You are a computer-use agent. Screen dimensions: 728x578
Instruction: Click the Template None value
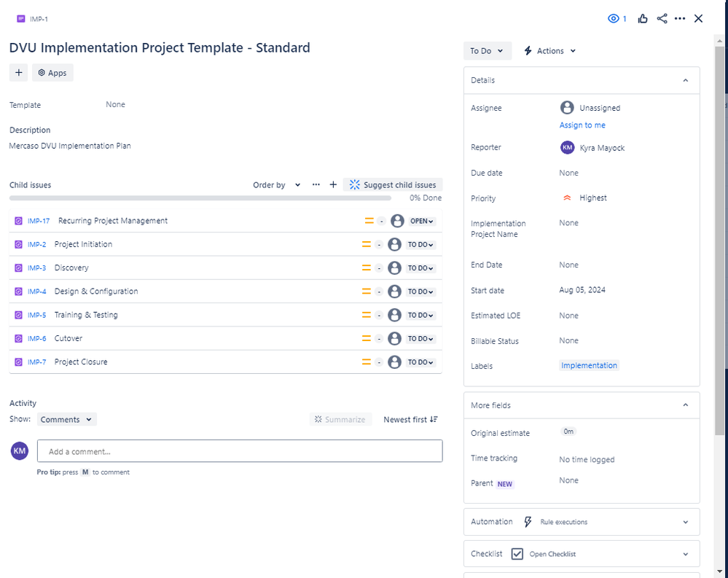115,104
